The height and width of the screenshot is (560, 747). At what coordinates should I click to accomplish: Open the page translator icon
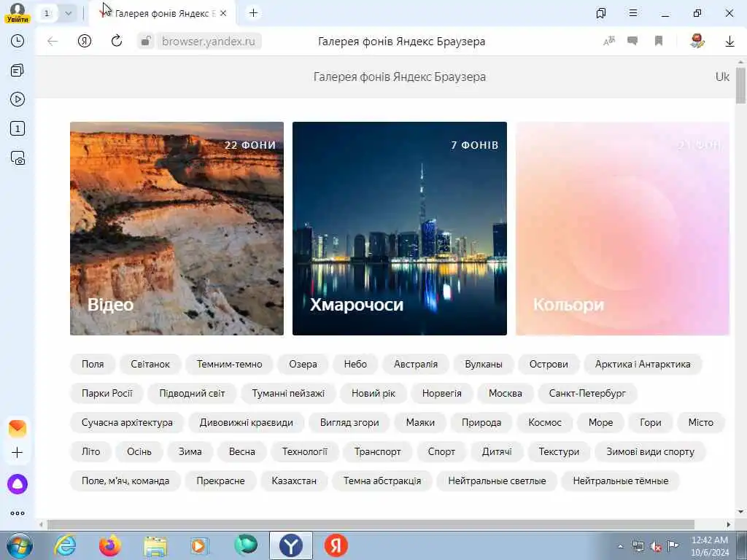tap(609, 41)
